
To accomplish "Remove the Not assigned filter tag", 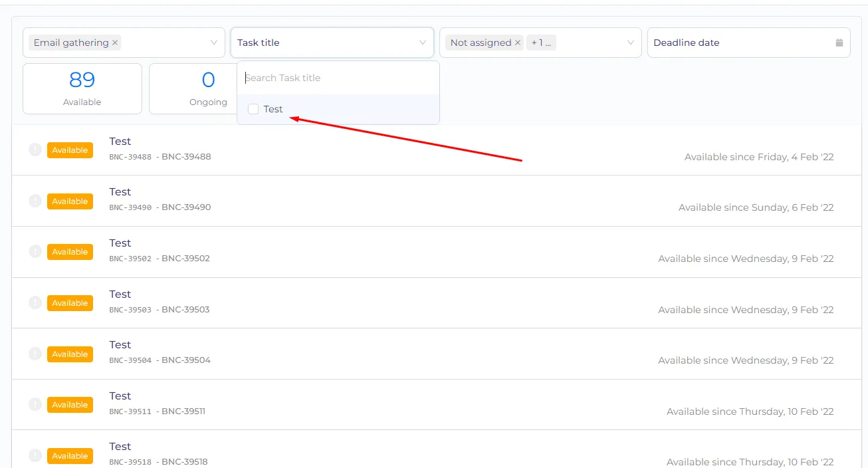I will pyautogui.click(x=518, y=43).
